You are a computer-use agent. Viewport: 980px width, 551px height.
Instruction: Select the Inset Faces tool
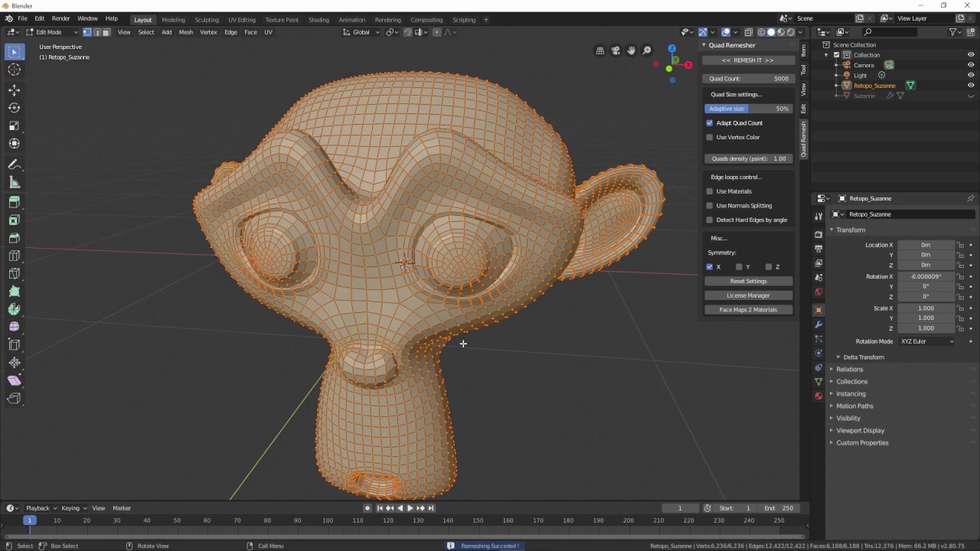click(14, 220)
